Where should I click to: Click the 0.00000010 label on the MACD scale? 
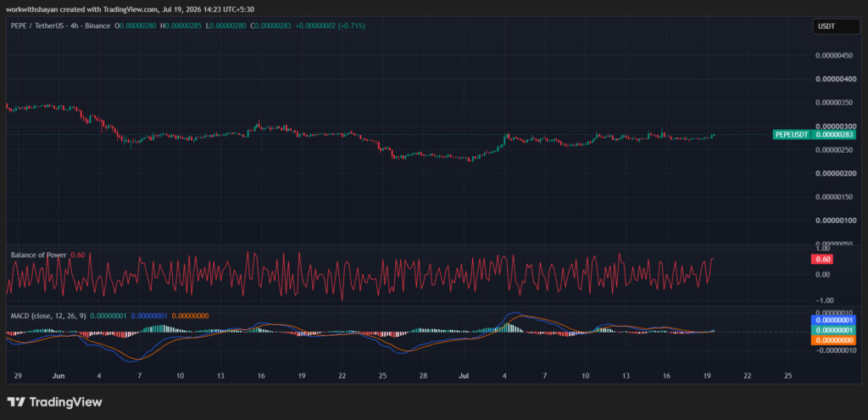coord(835,312)
